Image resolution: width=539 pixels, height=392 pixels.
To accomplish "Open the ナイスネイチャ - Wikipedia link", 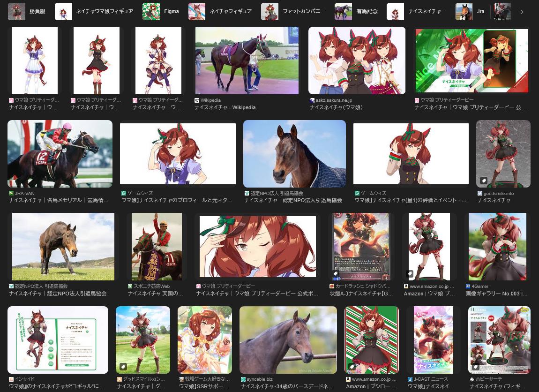I will coord(225,107).
